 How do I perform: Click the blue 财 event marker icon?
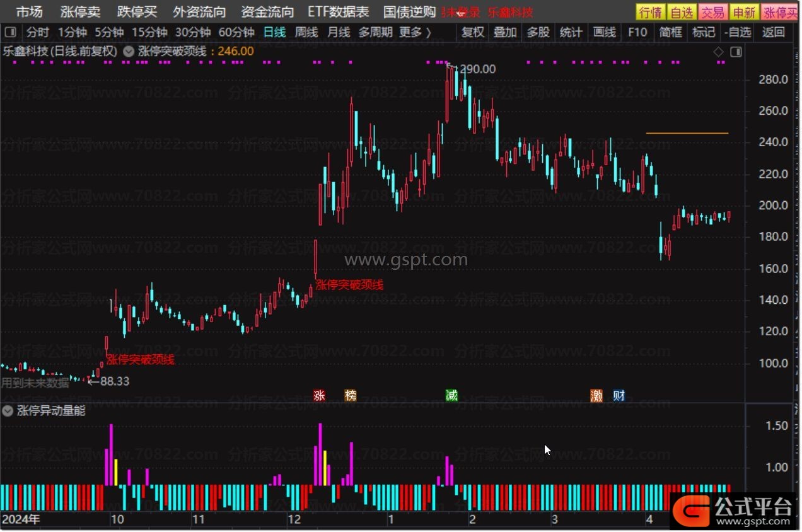(x=619, y=395)
